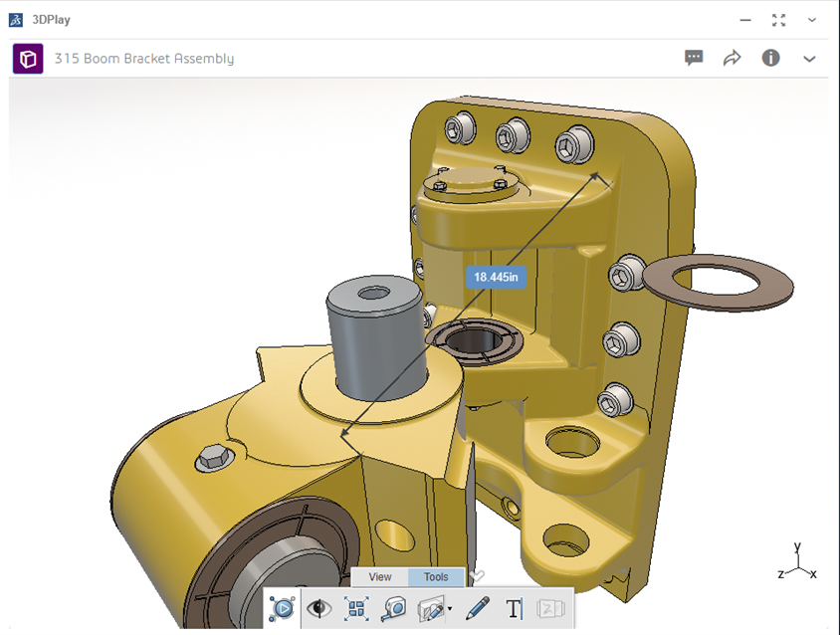Enable the grayed 2D output tool
840x635 pixels.
tap(550, 609)
